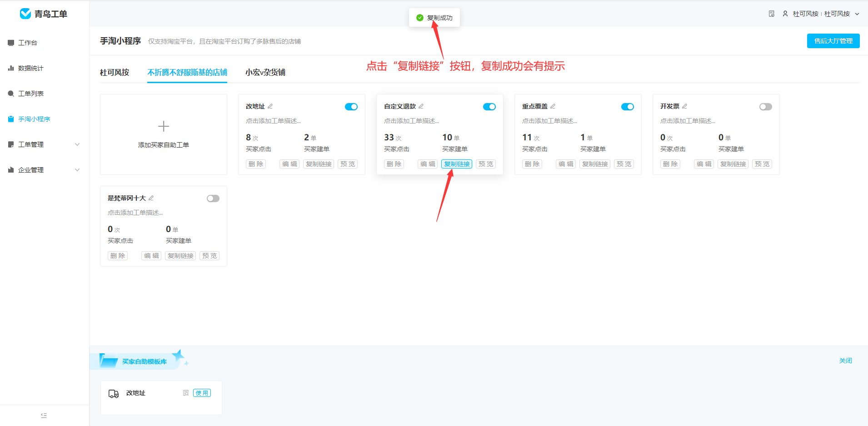Close the template library via 关闭
Screen dimensions: 868x426
(x=846, y=361)
